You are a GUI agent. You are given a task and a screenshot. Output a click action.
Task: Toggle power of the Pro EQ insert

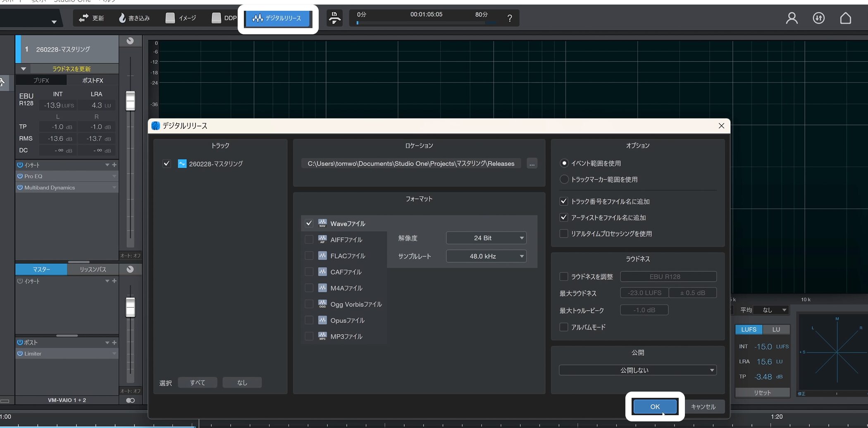point(20,176)
